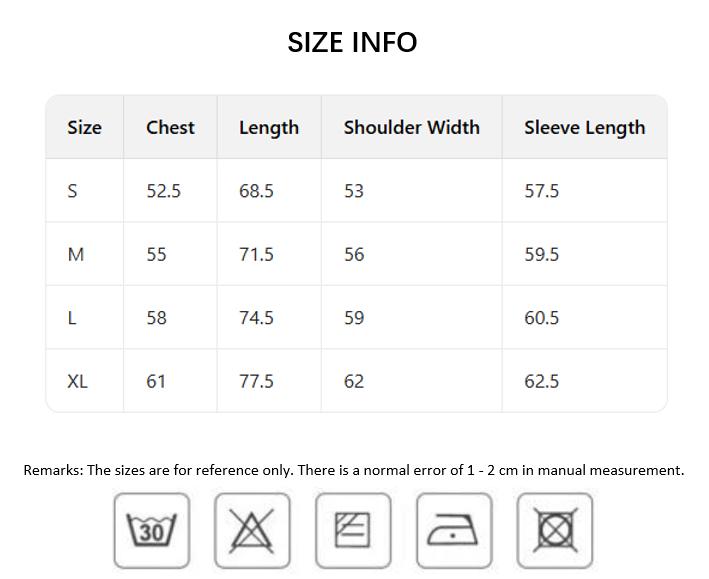Click sleeve length value 62.5 for XL

541,381
